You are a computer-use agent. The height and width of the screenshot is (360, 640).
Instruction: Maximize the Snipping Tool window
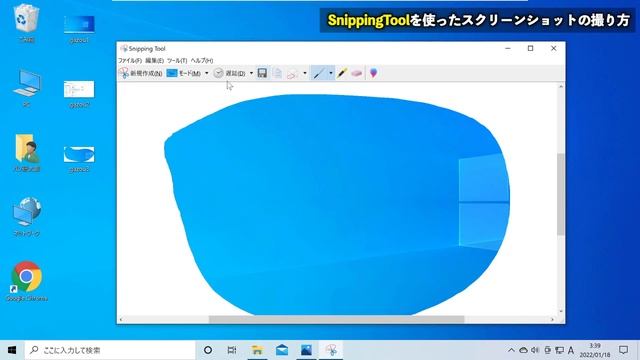[531, 48]
